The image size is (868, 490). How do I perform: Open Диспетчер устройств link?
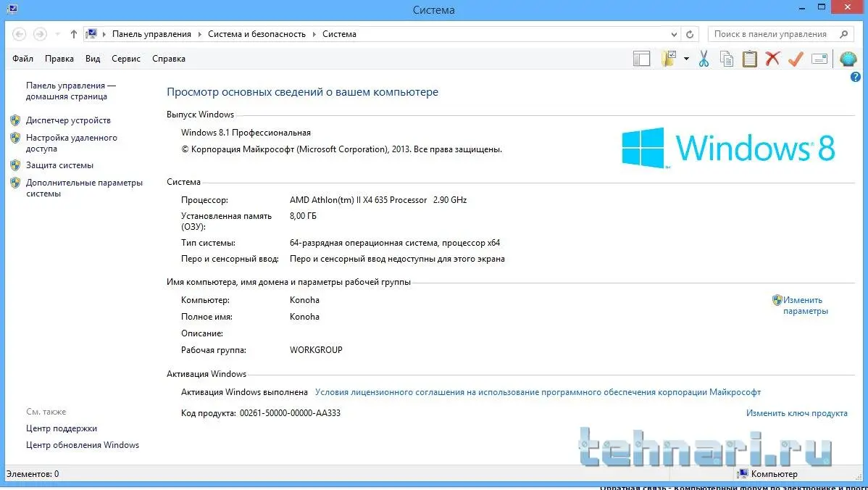68,120
